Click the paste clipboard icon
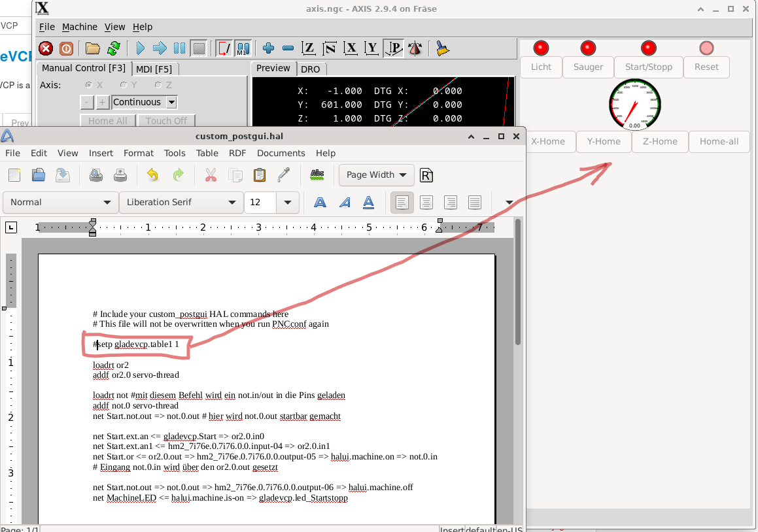Viewport: 758px width, 532px height. pyautogui.click(x=260, y=175)
